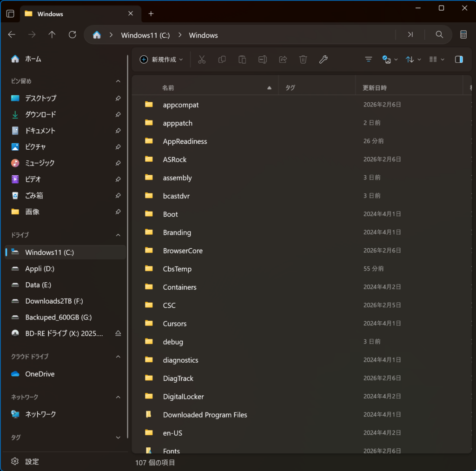Unpin デスクトップ using its pin icon
This screenshot has width=476, height=471.
(118, 99)
